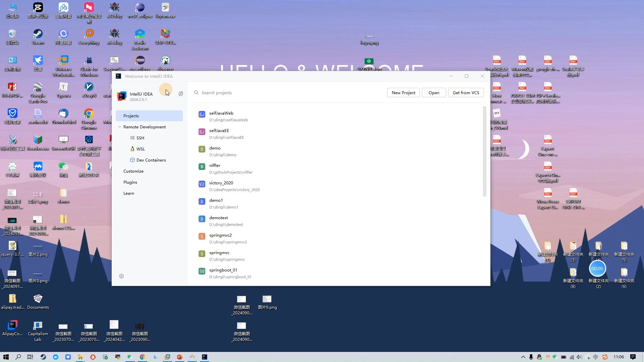The image size is (644, 362).
Task: Select v2rayN desktop icon
Action: point(89,90)
